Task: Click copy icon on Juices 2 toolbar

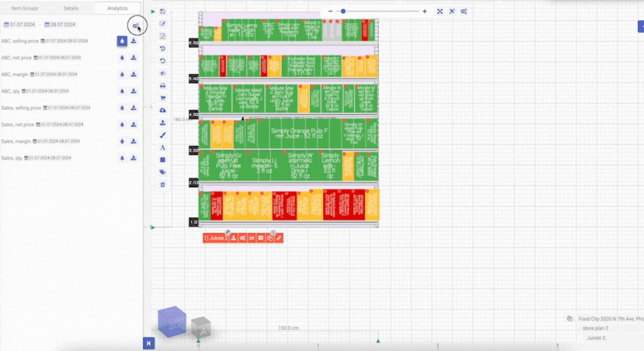Action: coord(270,238)
